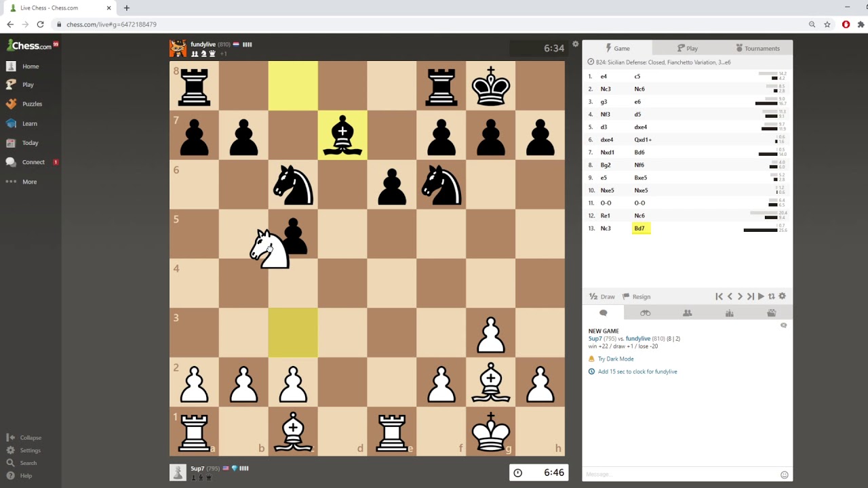Screen dimensions: 868x488
Task: Select the binoculars observe tab
Action: [645, 313]
